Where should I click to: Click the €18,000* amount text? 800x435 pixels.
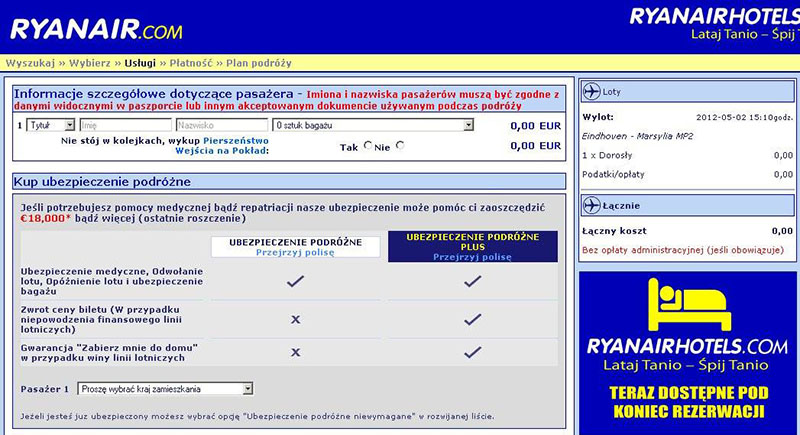[x=46, y=218]
